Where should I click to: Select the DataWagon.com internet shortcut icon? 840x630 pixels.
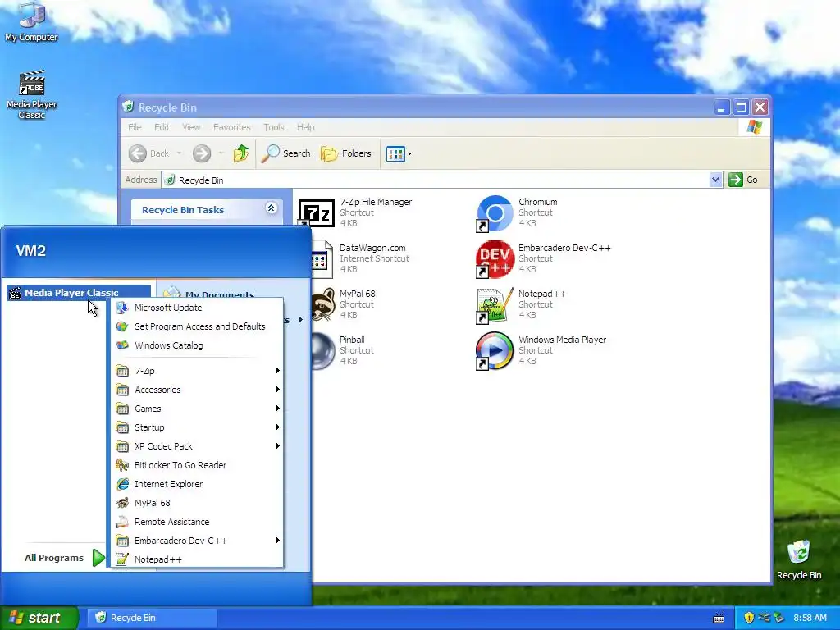pyautogui.click(x=322, y=259)
